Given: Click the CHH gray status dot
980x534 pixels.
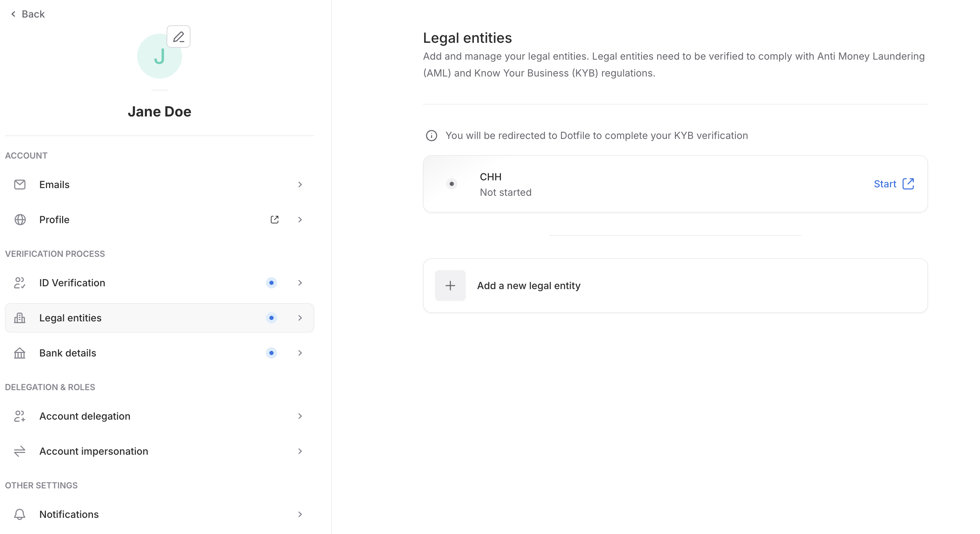Looking at the screenshot, I should [x=451, y=184].
